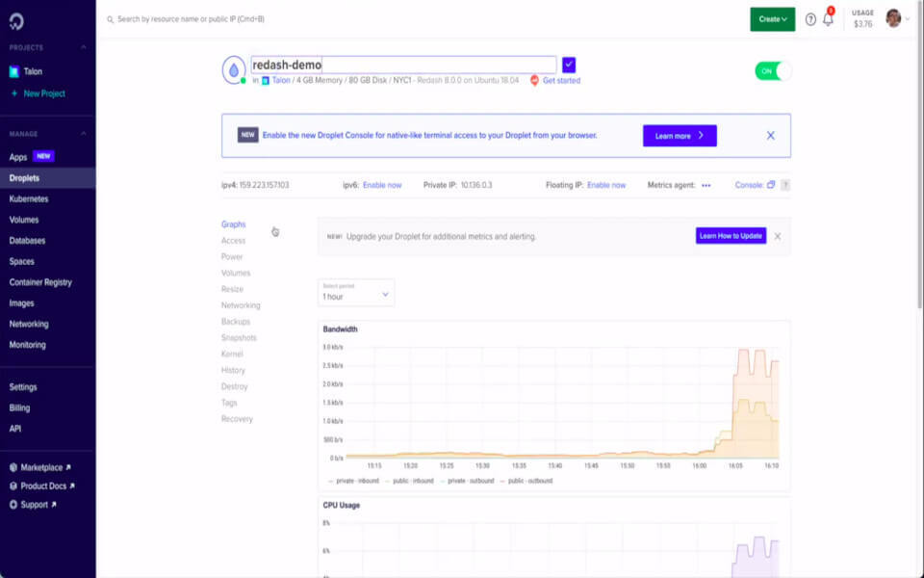Viewport: 924px width, 578px height.
Task: Select the Kernel droplet tab
Action: [x=232, y=354]
